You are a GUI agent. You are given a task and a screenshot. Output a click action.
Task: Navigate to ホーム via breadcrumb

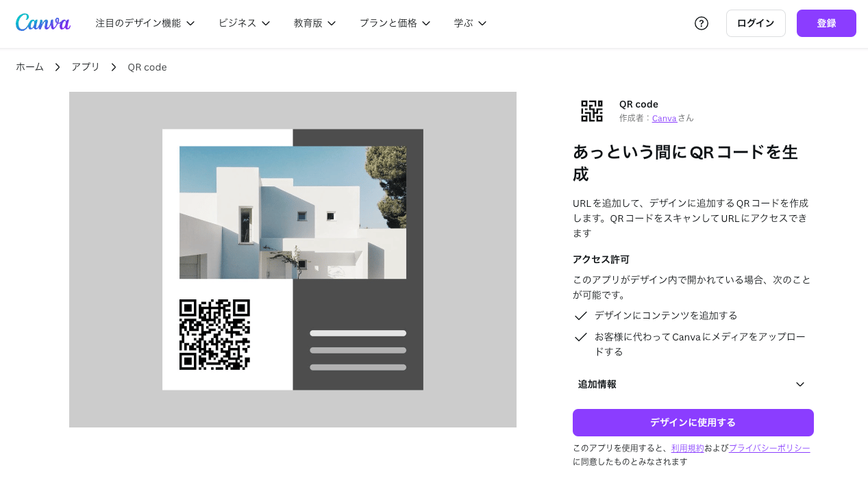[x=29, y=66]
